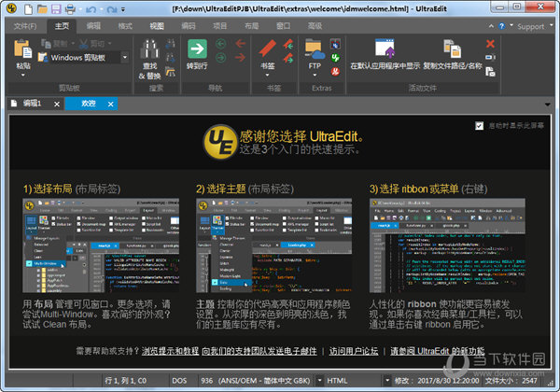Click the Windows 剪贴板 clipboard icon
Screen dimensions: 560x392
pos(43,57)
